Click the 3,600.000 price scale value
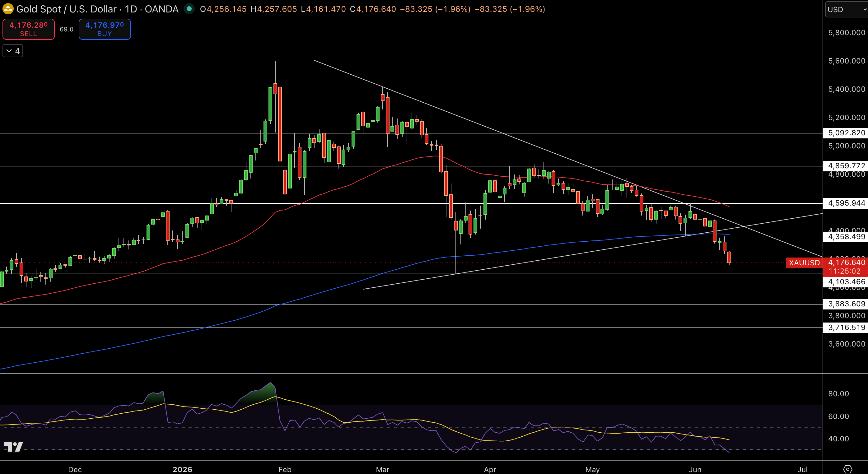This screenshot has height=474, width=868. (847, 344)
